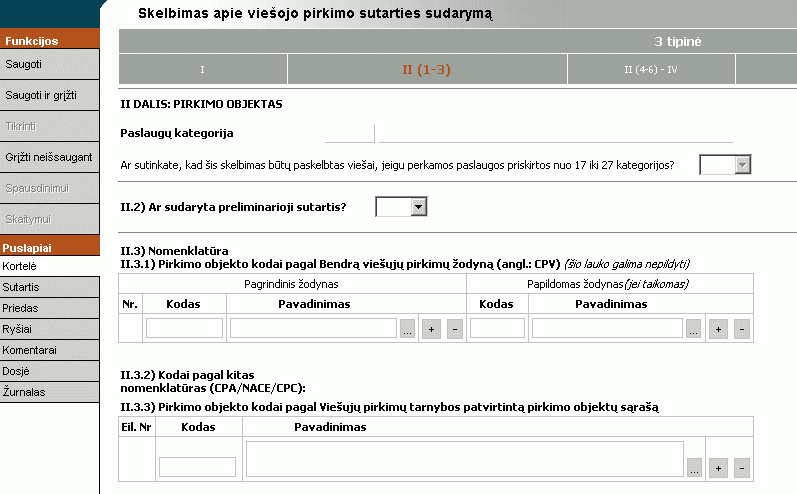Click 'II.3.2) Kodai pagal kitas' label
Screen dimensions: 797x494
coord(187,375)
